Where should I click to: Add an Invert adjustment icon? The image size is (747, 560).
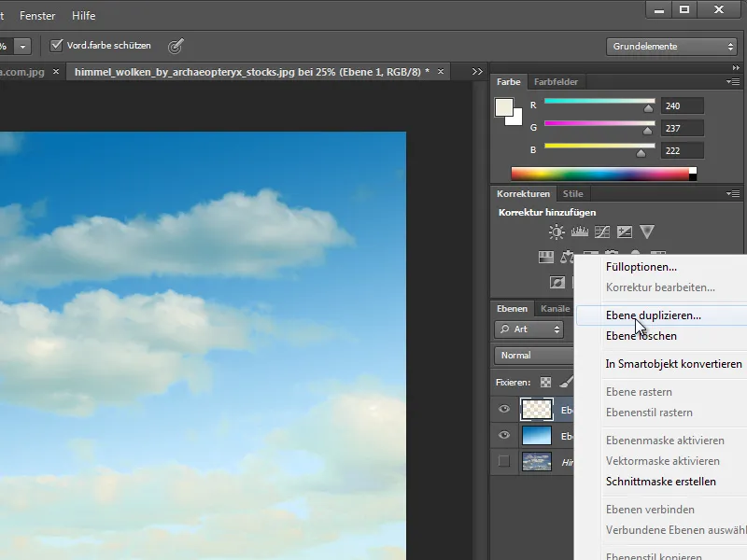pyautogui.click(x=557, y=283)
